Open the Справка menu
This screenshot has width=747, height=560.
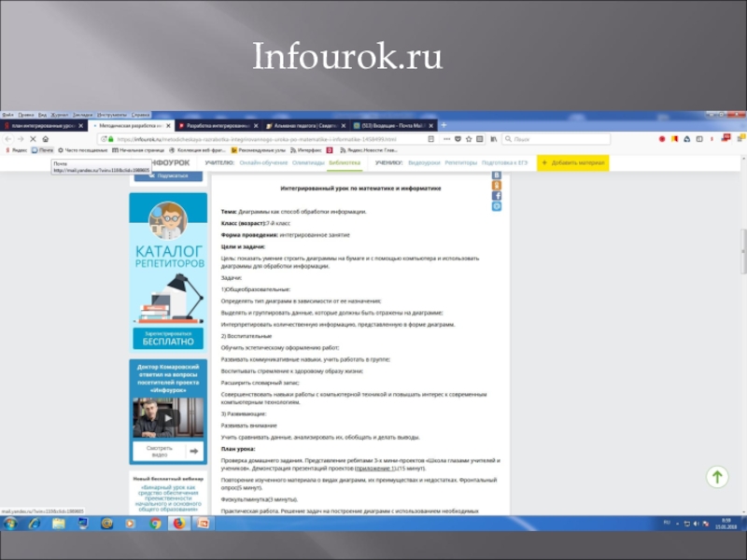(x=140, y=115)
